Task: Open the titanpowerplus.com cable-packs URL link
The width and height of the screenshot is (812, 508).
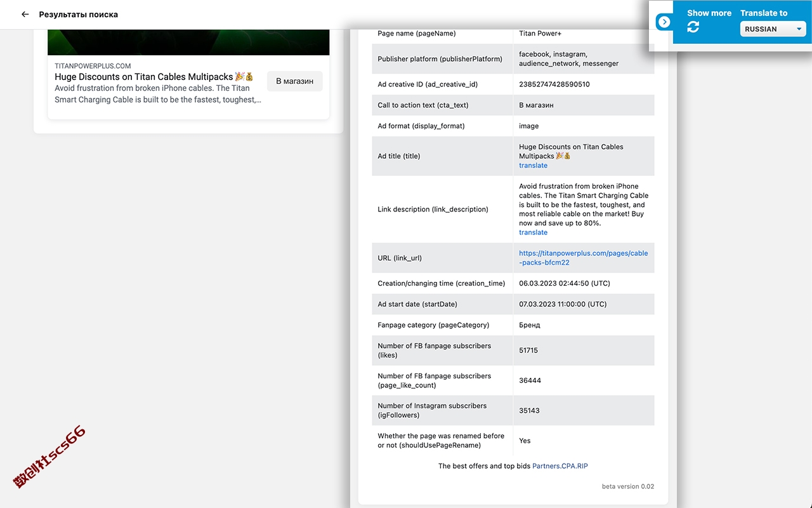Action: click(x=583, y=258)
